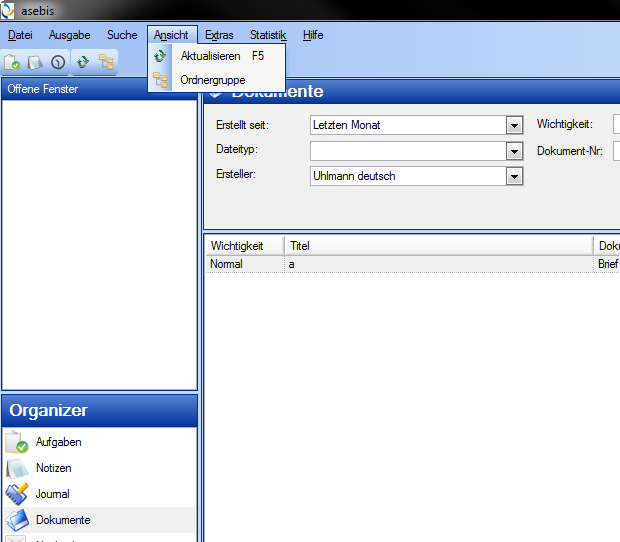Open the Extras menu
620x542 pixels.
click(x=219, y=35)
